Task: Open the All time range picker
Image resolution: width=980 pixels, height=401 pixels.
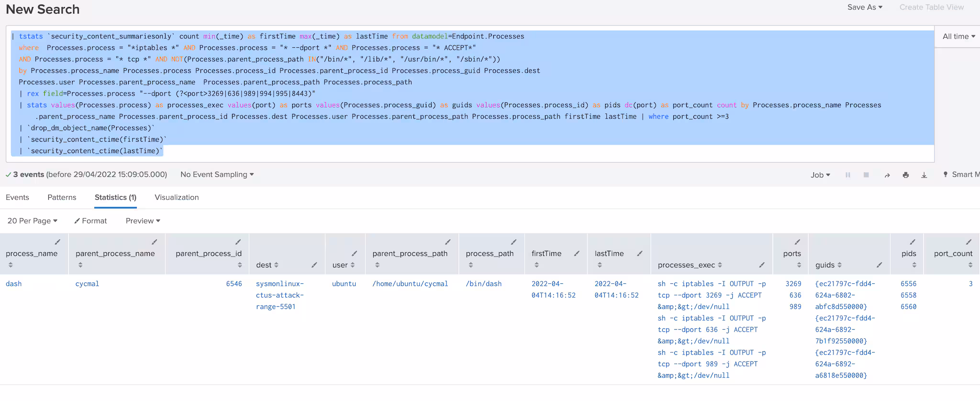Action: coord(958,36)
